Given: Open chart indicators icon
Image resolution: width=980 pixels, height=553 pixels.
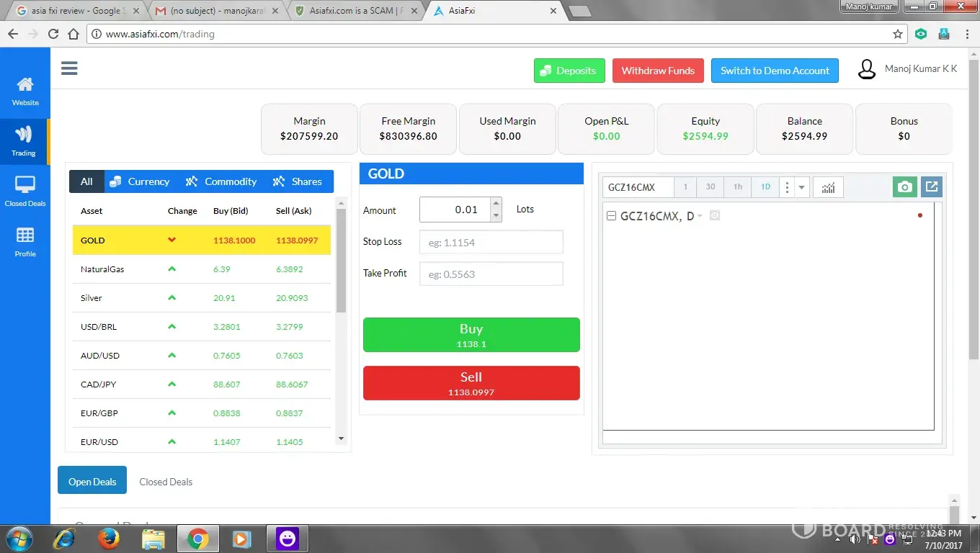Looking at the screenshot, I should (828, 187).
